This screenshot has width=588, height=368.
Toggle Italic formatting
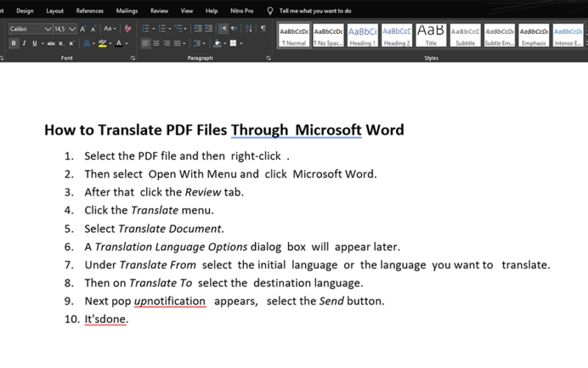tap(24, 43)
